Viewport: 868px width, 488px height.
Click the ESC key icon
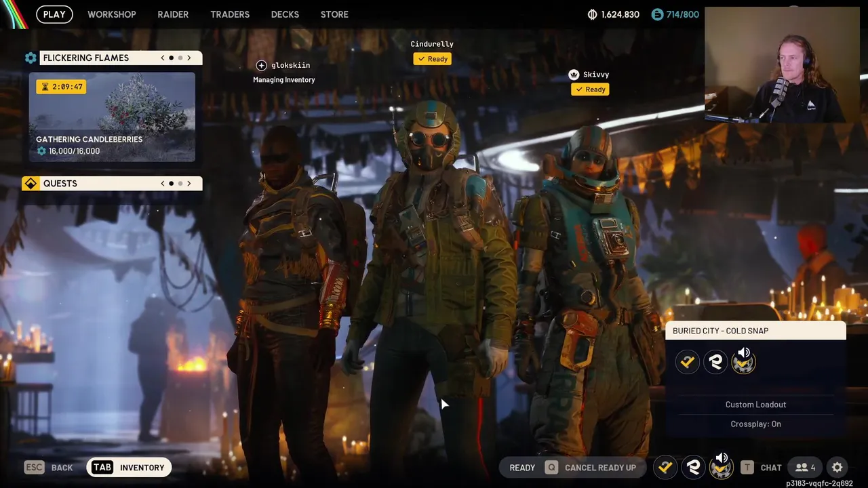[x=34, y=468]
